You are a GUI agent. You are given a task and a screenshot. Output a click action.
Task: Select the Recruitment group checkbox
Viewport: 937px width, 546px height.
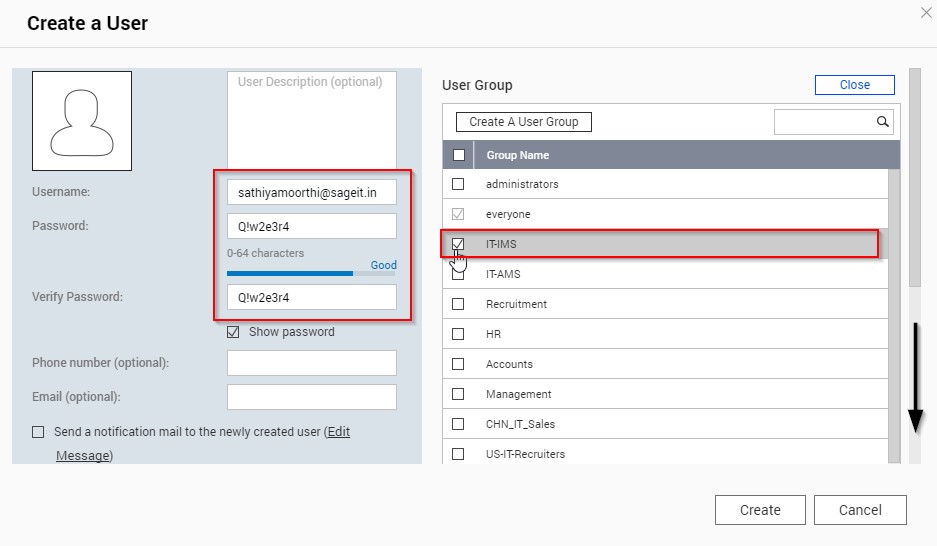point(458,304)
